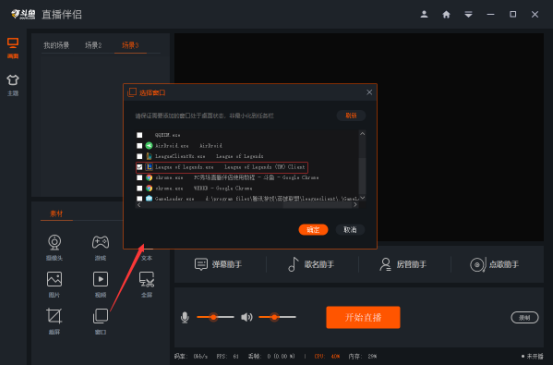The height and width of the screenshot is (365, 553).
Task: Tick the second chrome.exe row checkbox
Action: point(140,188)
